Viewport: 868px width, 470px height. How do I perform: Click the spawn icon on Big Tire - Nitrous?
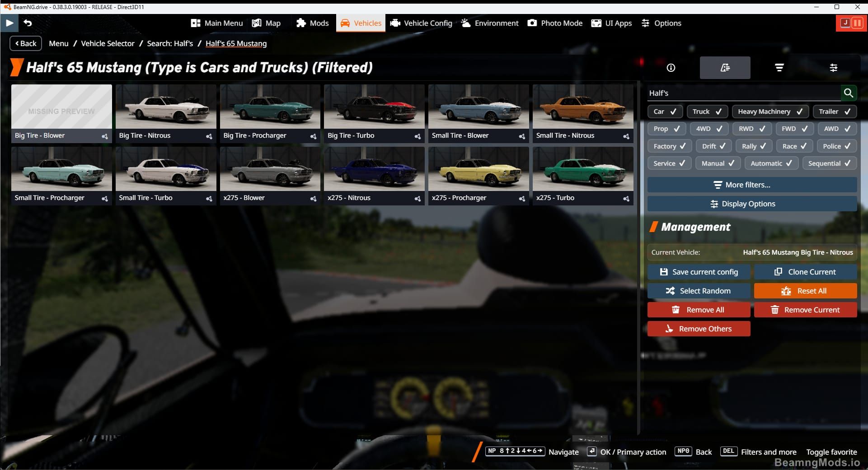[209, 136]
